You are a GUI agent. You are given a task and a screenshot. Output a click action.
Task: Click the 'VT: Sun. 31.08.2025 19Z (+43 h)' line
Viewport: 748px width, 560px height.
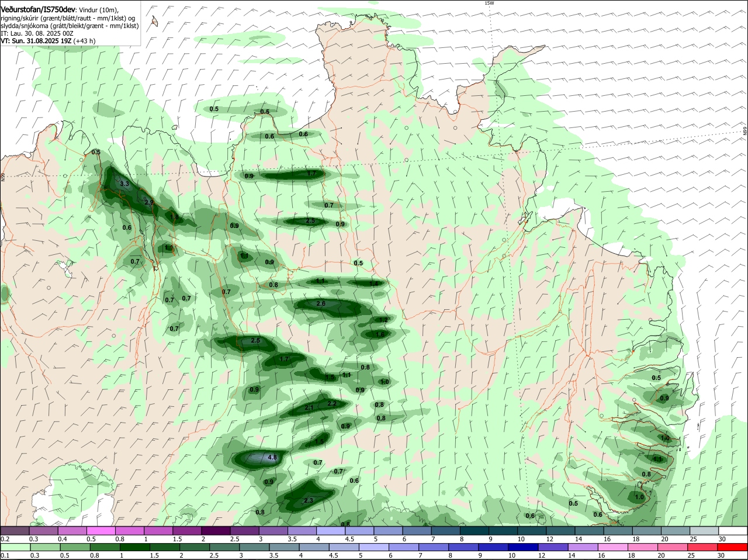coord(48,41)
